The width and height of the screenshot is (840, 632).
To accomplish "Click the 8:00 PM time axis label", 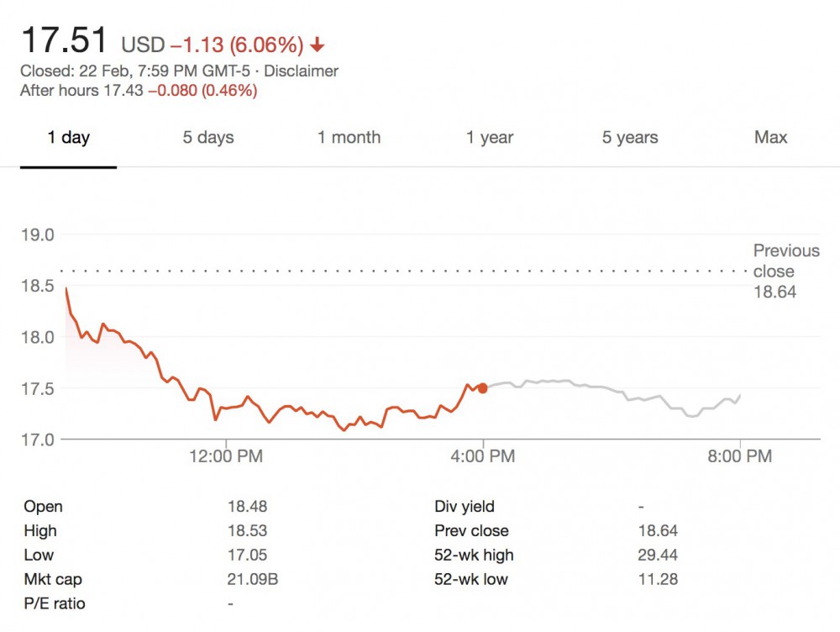I will click(x=739, y=456).
